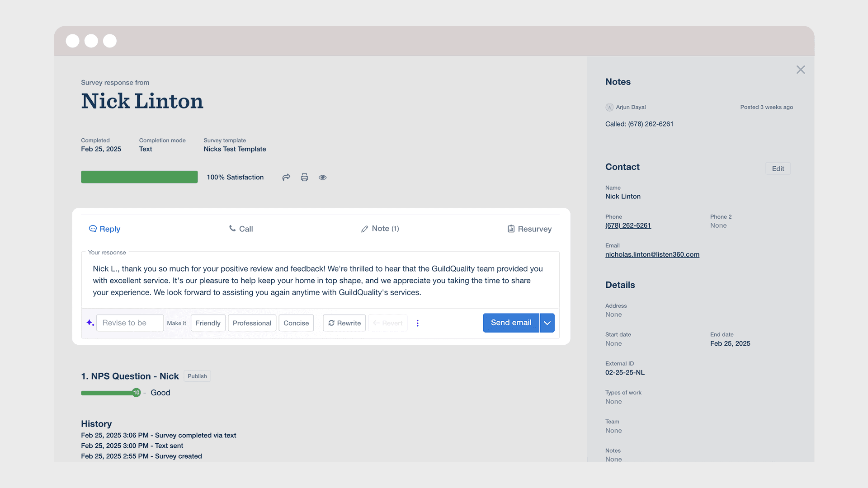
Task: Click the green 100% Satisfaction progress bar
Action: (x=139, y=177)
